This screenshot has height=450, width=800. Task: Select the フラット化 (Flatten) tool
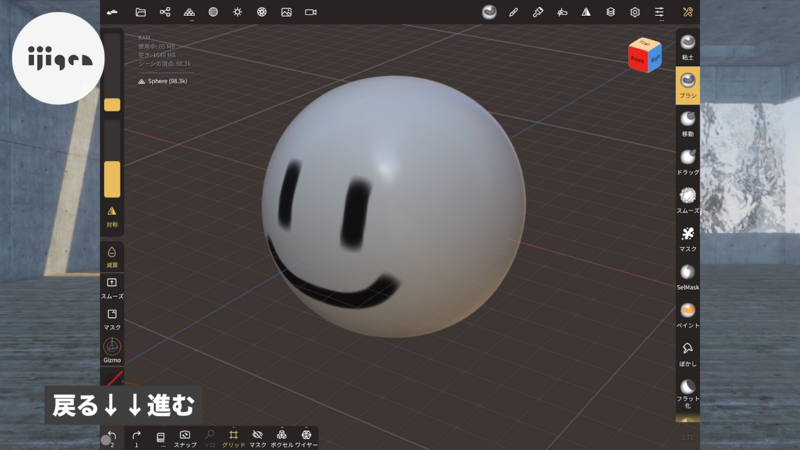point(688,393)
